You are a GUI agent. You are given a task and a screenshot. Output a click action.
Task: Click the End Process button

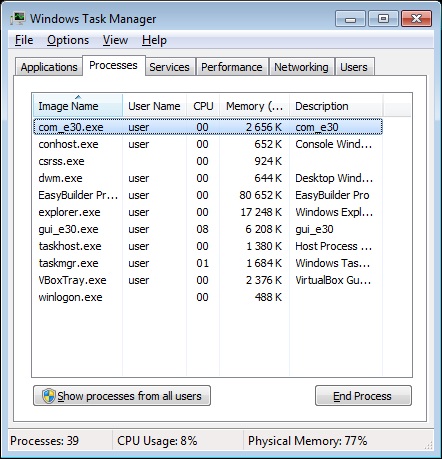[363, 396]
